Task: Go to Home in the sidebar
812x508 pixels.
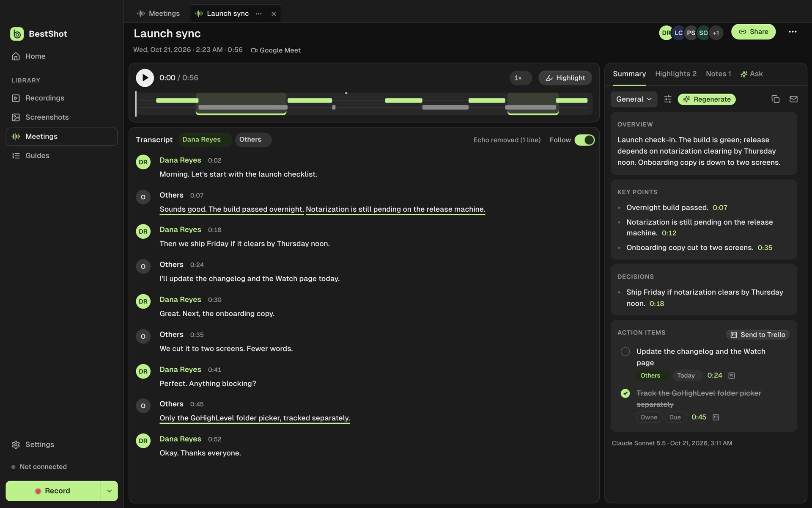Action: (x=62, y=56)
